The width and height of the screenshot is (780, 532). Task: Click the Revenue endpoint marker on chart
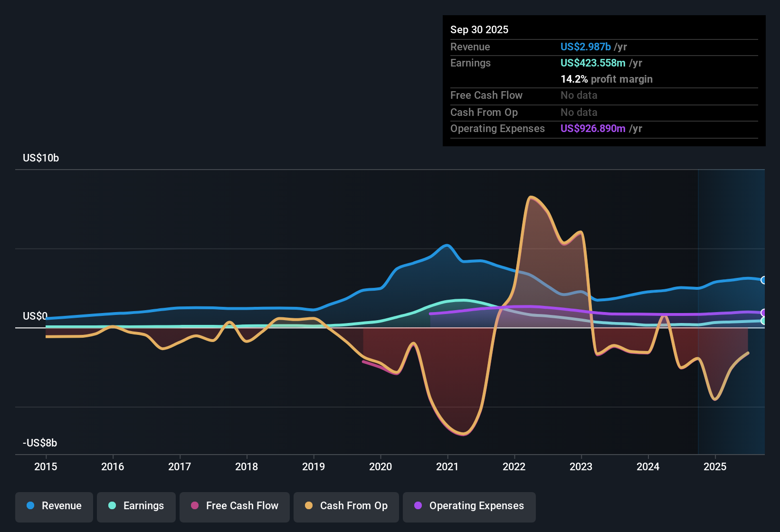pos(763,280)
